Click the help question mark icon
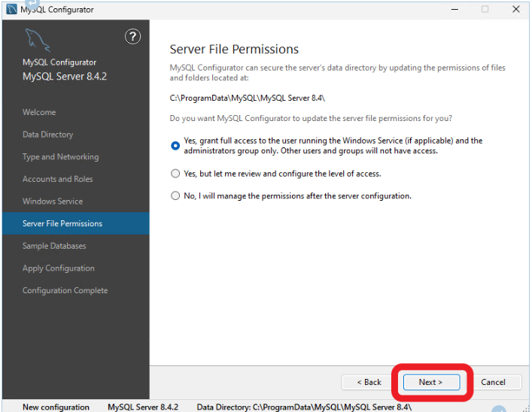The height and width of the screenshot is (412, 532). coord(132,37)
